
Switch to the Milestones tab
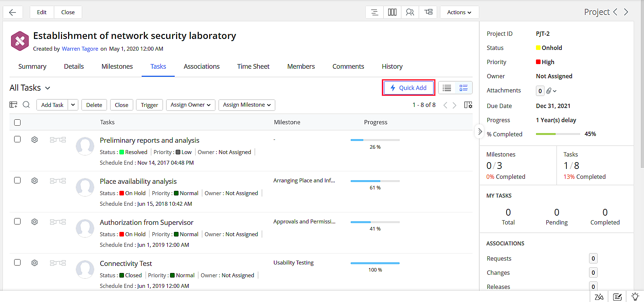tap(117, 67)
